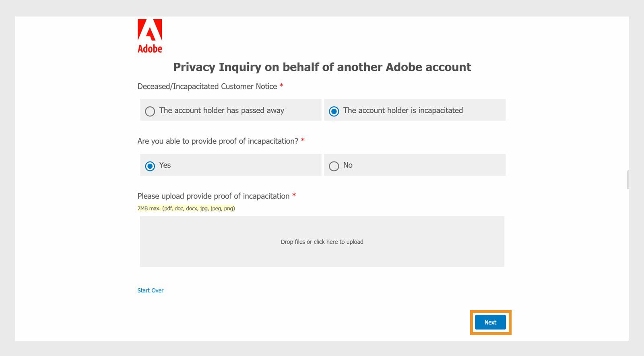Click red asterisk beside the upload label
This screenshot has width=644, height=356.
[294, 195]
